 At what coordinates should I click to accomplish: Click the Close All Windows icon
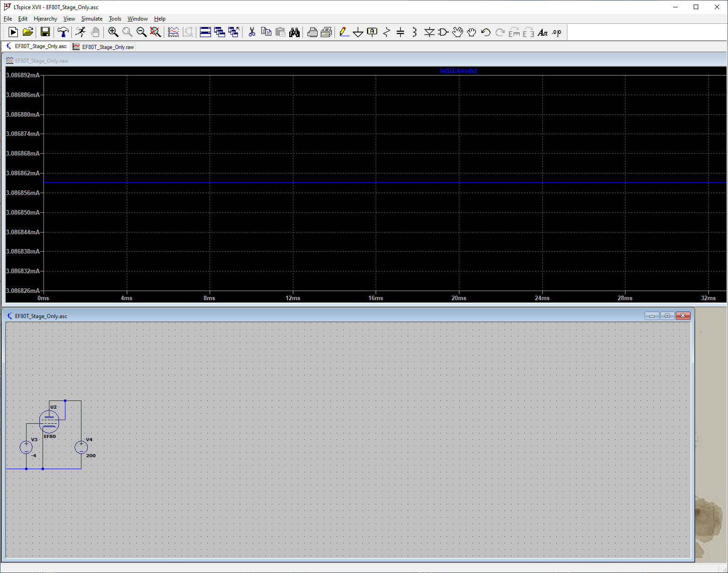click(x=234, y=32)
